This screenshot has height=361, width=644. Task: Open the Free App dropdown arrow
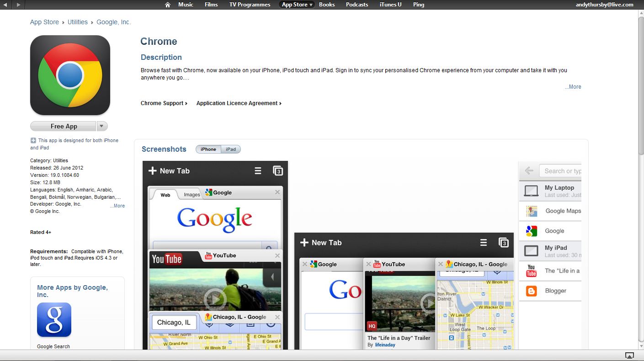(x=102, y=126)
